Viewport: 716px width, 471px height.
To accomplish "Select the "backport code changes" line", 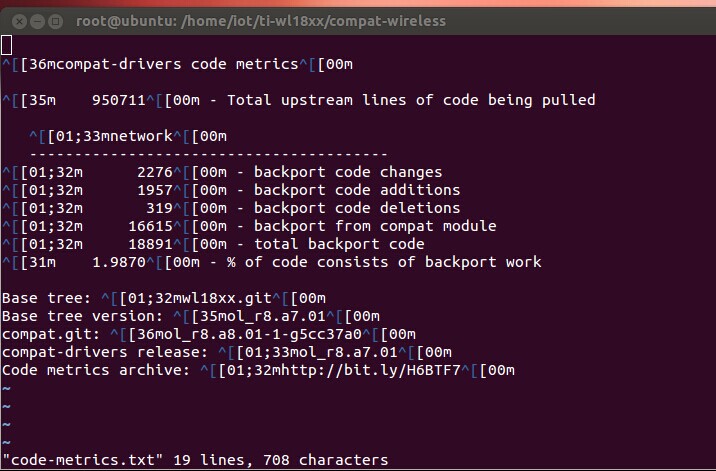I will click(x=348, y=172).
